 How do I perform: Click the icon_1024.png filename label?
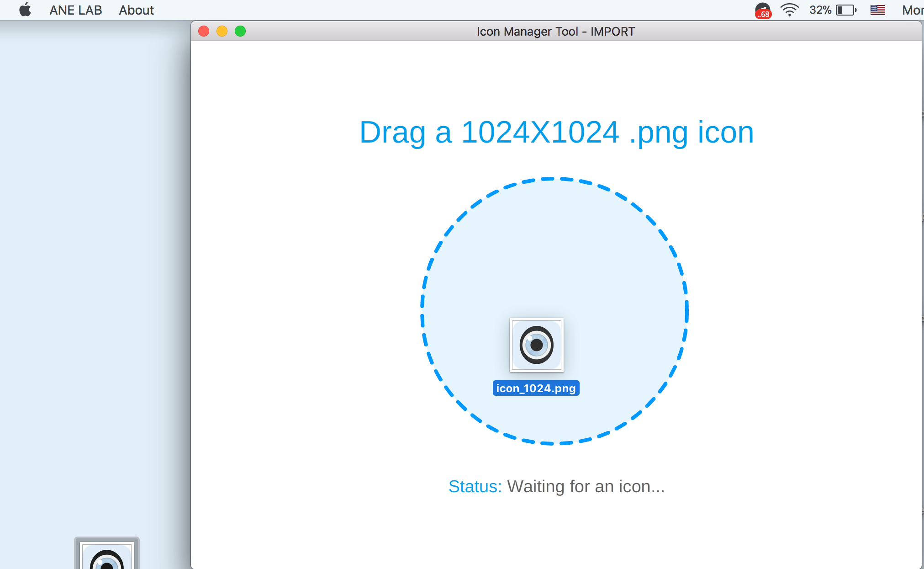(x=536, y=388)
